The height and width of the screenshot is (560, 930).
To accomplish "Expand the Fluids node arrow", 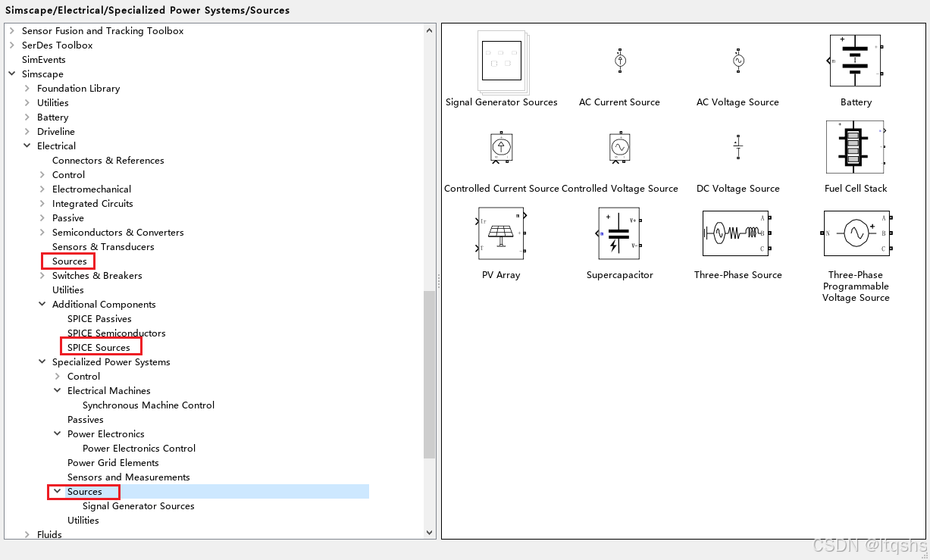I will (27, 535).
